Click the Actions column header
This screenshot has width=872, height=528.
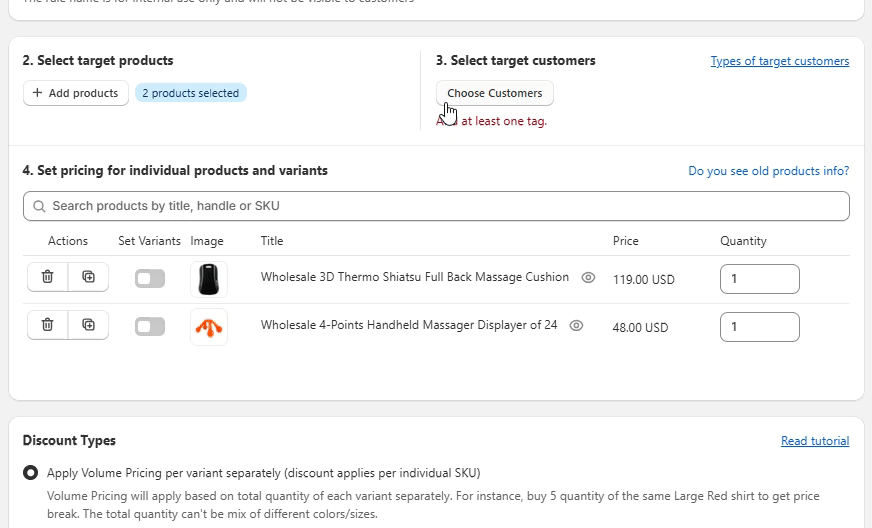68,241
